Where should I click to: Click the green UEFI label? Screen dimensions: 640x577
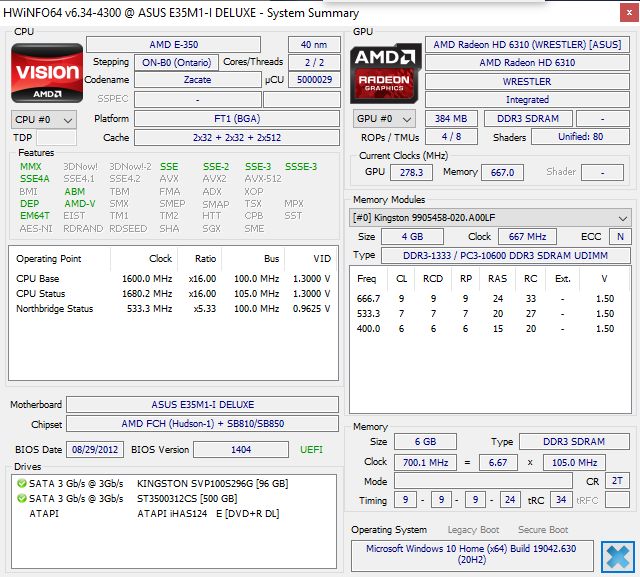[x=311, y=450]
